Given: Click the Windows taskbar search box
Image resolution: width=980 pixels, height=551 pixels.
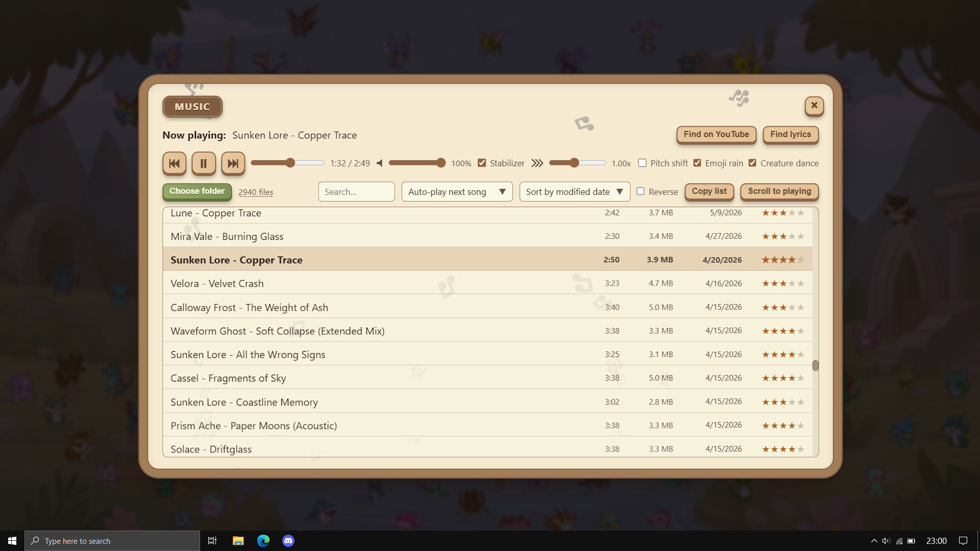Looking at the screenshot, I should tap(112, 541).
